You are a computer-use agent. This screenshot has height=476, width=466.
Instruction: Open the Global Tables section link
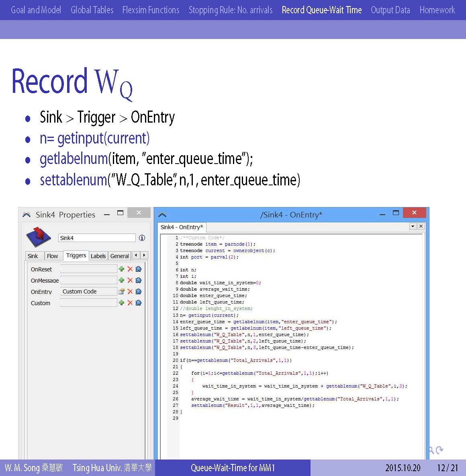click(92, 10)
